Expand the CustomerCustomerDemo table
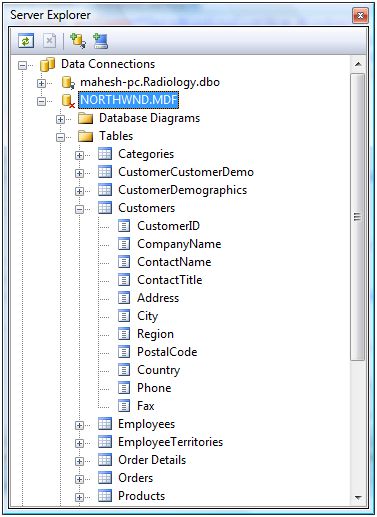 click(79, 173)
